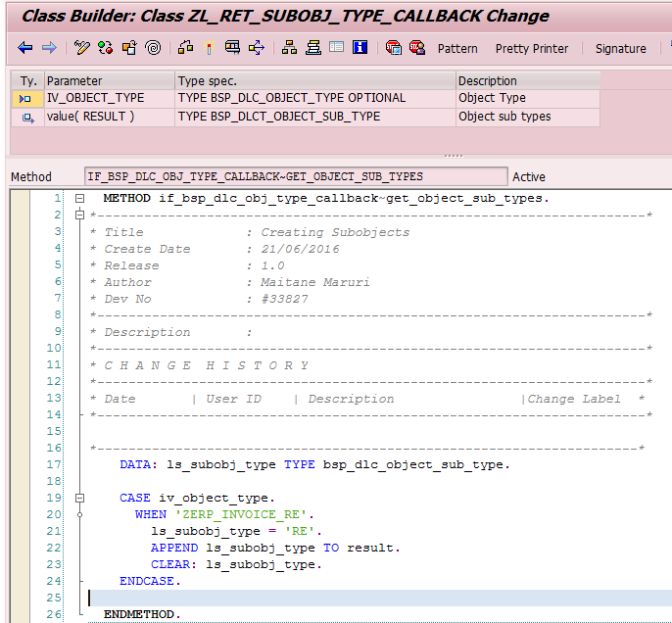
Task: Click ENDMETHOD on line 26
Action: tap(138, 615)
